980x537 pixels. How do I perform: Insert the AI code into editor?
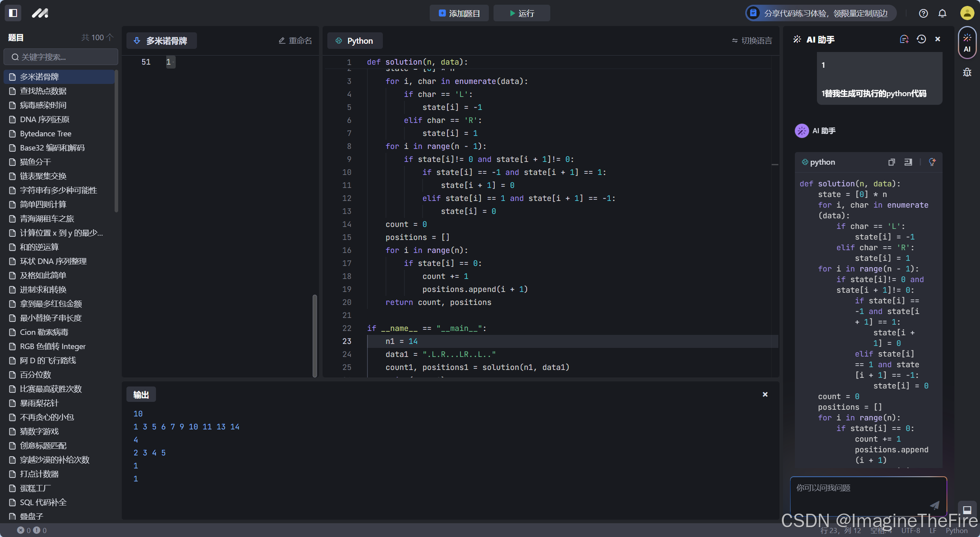click(x=908, y=162)
